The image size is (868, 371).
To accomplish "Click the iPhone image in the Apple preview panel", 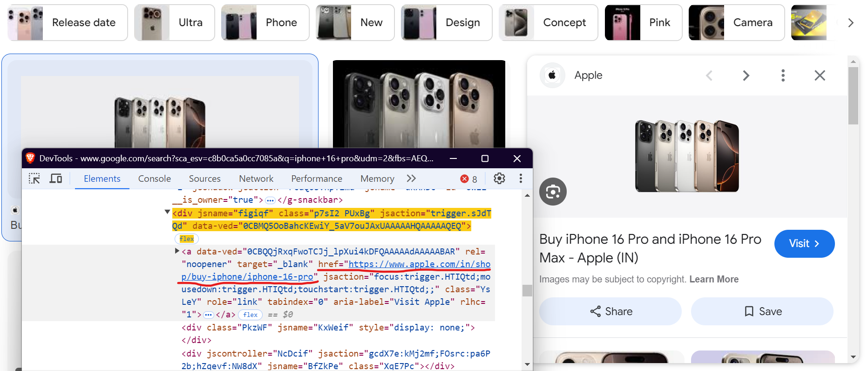I will (686, 156).
